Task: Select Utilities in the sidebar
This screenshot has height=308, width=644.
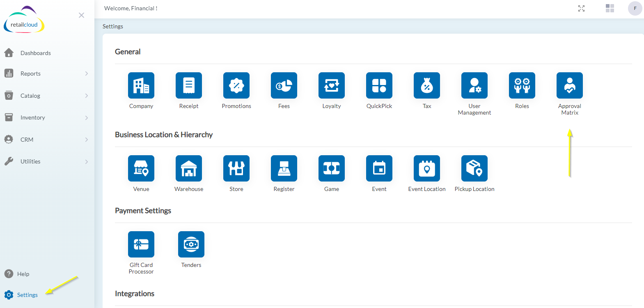Action: (x=30, y=161)
